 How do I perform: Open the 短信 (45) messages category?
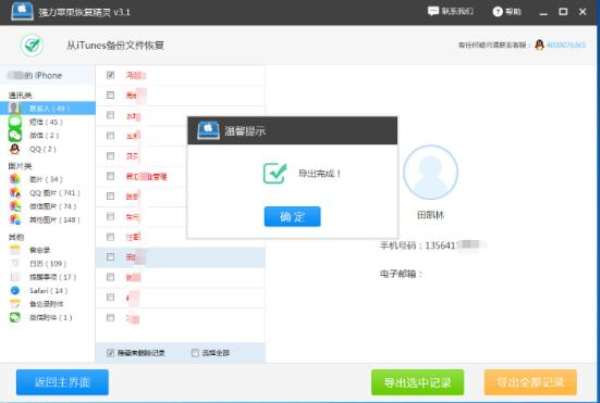click(46, 122)
